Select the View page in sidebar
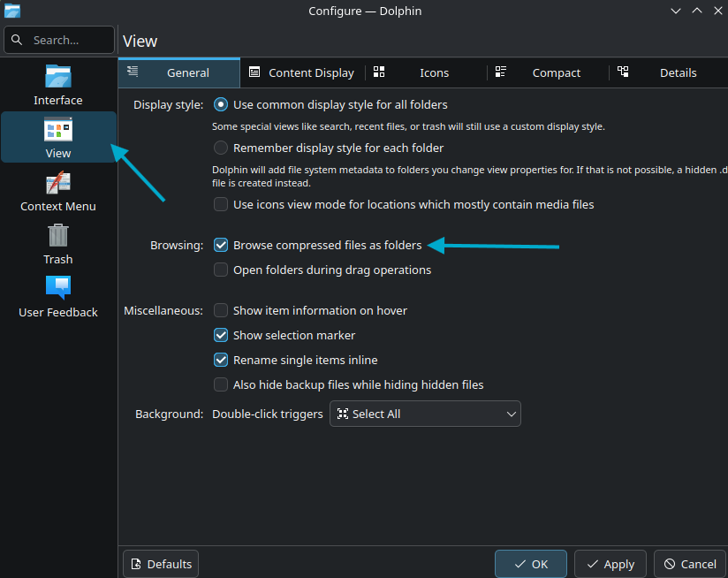This screenshot has width=728, height=578. pyautogui.click(x=58, y=137)
